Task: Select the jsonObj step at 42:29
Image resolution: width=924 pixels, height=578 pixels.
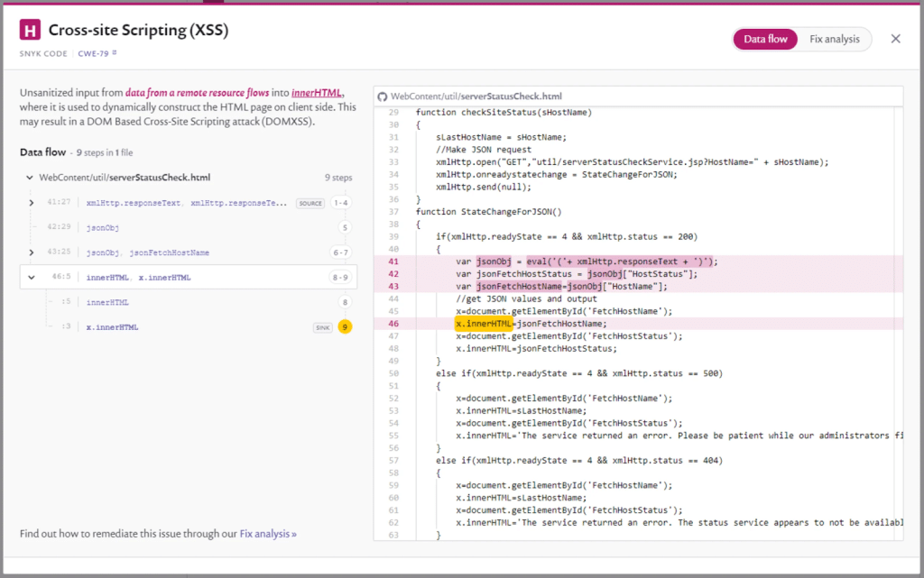Action: (103, 228)
